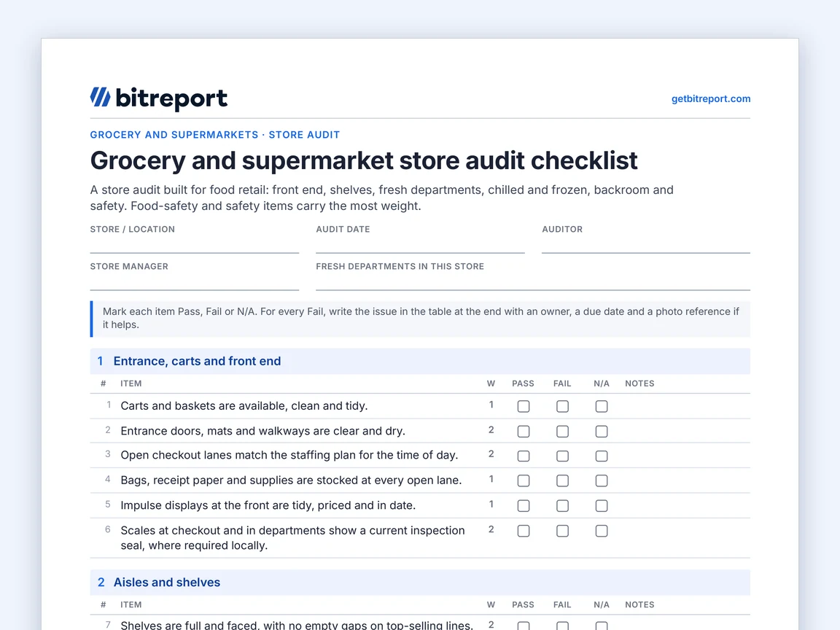The height and width of the screenshot is (630, 840).
Task: Click 'Bags, receipt paper and supplies' text
Action: [x=291, y=481]
